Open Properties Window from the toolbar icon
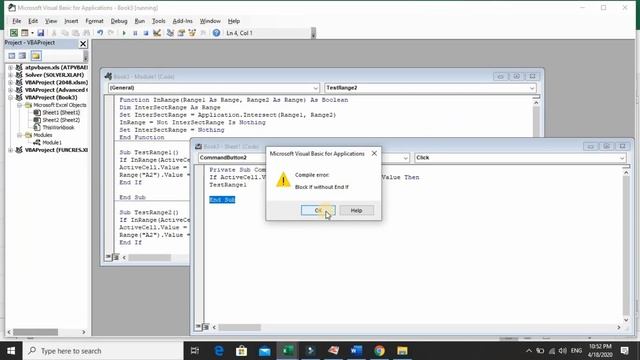This screenshot has width=640, height=360. point(181,33)
